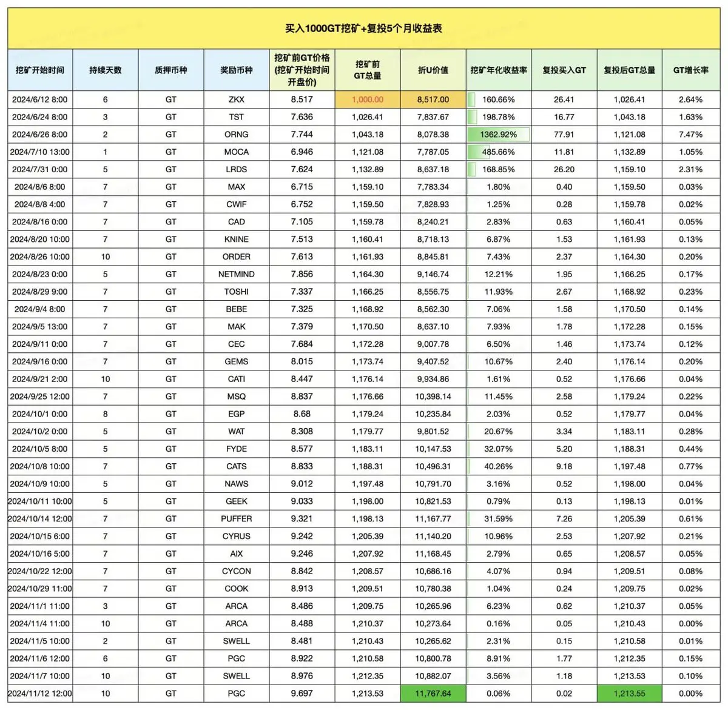
Task: Select the 持续天数 column header
Action: (x=106, y=70)
